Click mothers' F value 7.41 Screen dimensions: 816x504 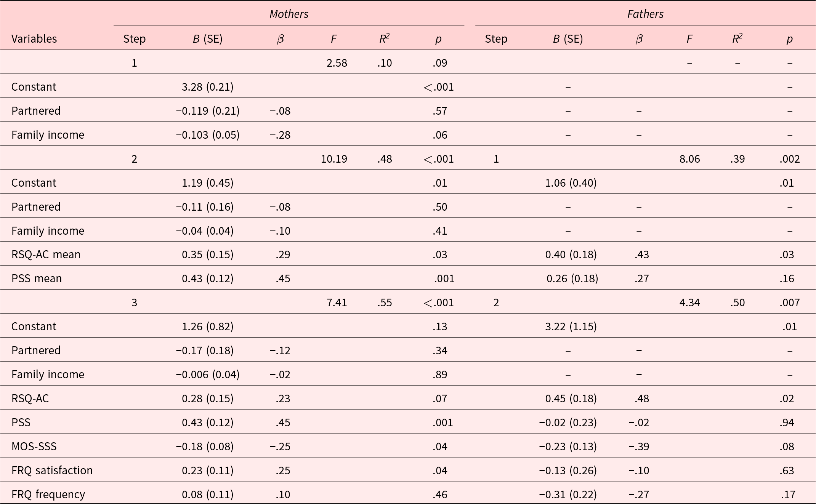pos(337,302)
